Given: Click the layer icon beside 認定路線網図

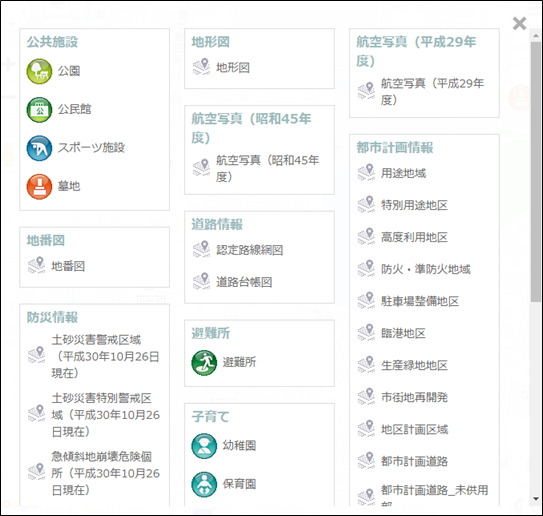Looking at the screenshot, I should point(201,249).
